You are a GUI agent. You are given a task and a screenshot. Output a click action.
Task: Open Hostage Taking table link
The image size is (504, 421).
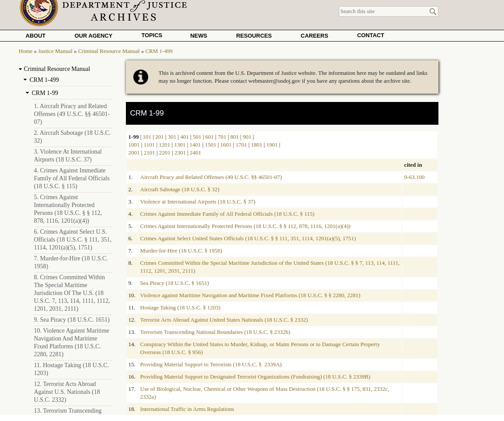click(181, 307)
